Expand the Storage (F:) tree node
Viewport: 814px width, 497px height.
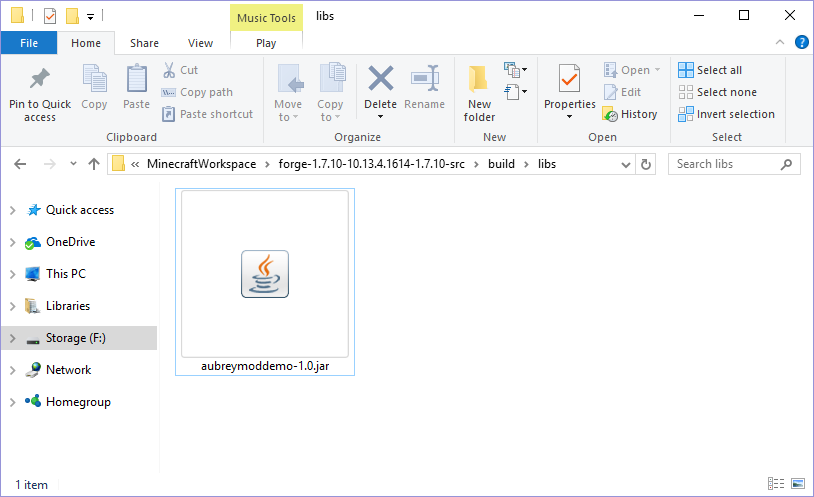point(13,339)
